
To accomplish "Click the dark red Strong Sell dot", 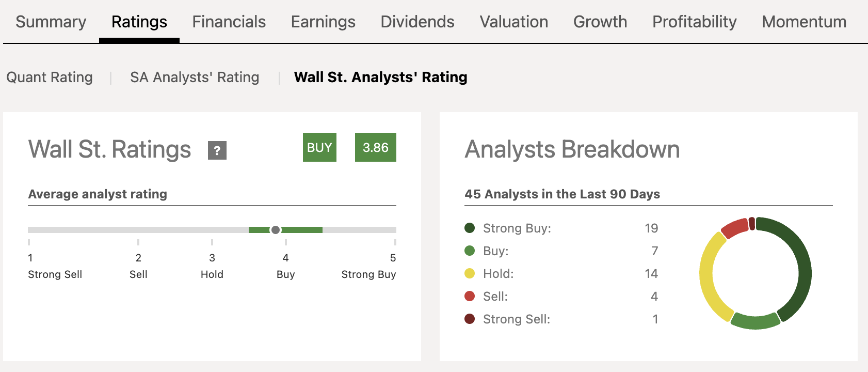I will tap(470, 319).
